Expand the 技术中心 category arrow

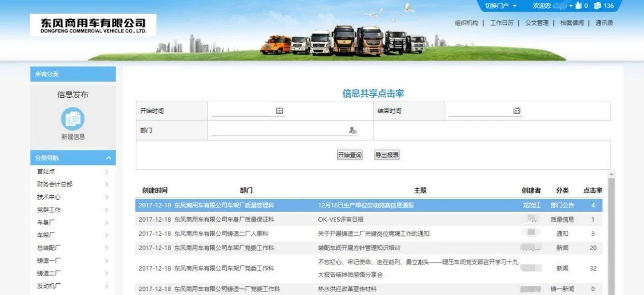click(x=106, y=197)
